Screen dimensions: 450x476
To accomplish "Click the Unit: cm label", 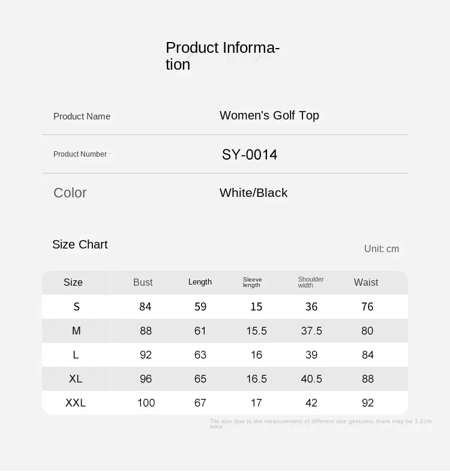I will [x=381, y=249].
